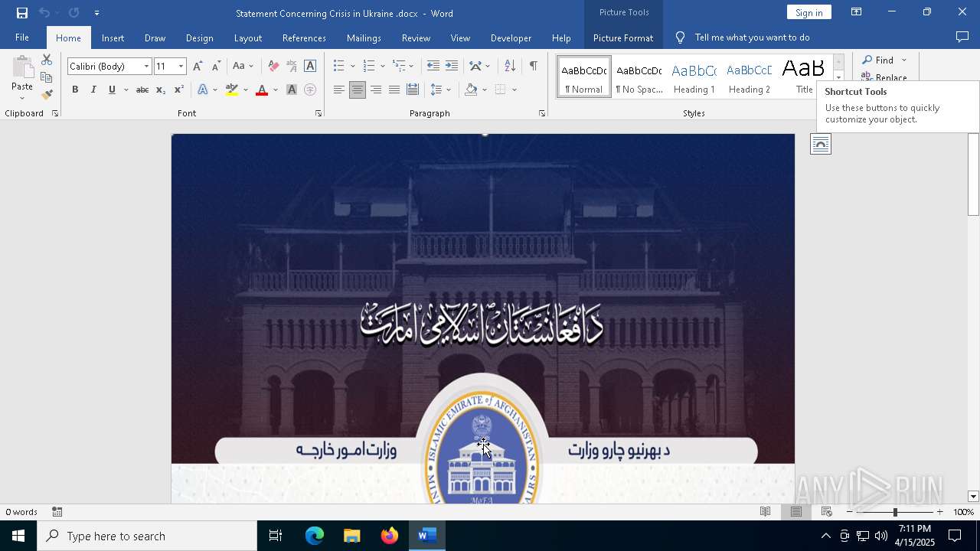Switch to the Review tab
The width and height of the screenshot is (980, 551).
[x=416, y=37]
